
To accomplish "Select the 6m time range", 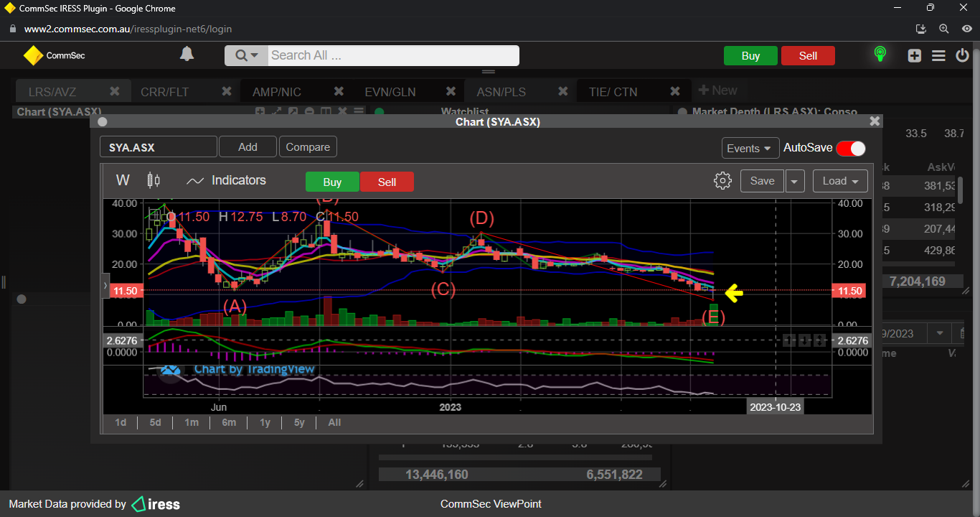I will tap(229, 422).
